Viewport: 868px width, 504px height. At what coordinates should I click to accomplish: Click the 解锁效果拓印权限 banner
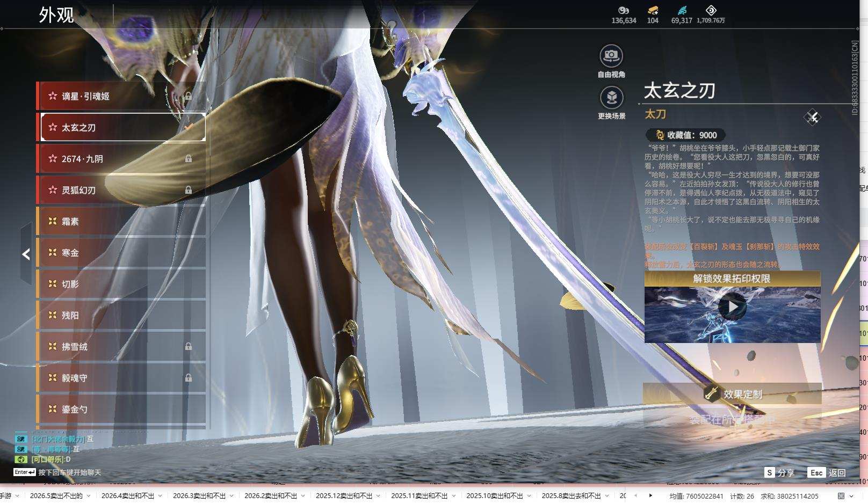coord(732,279)
